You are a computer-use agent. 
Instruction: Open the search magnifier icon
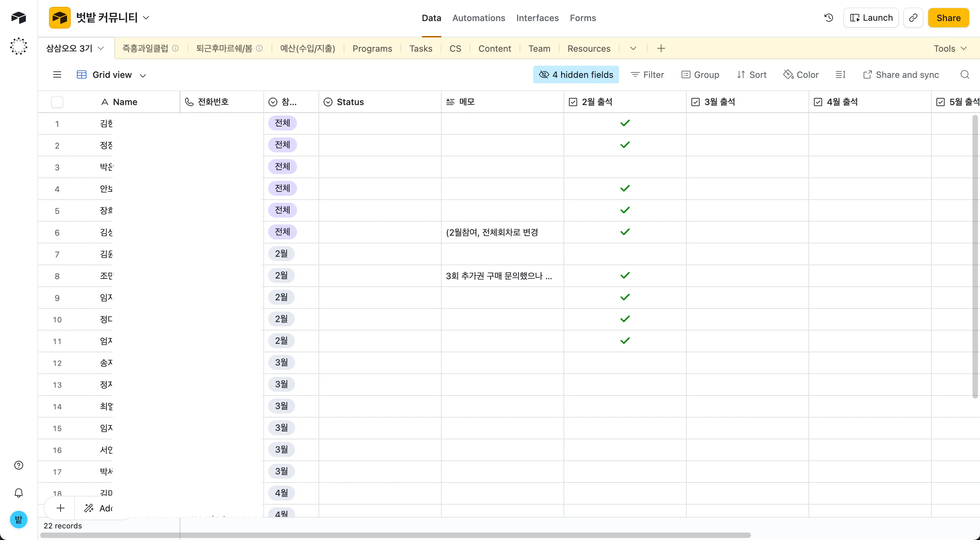coord(964,74)
